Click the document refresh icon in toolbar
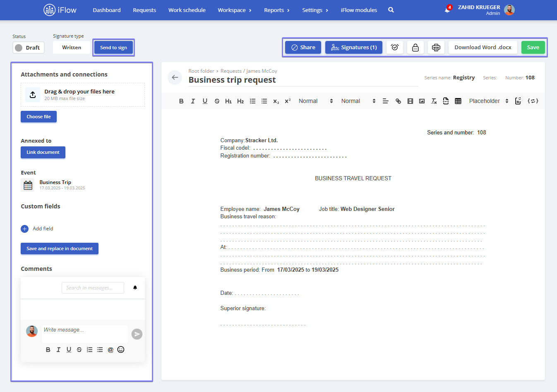This screenshot has height=392, width=557. [518, 101]
